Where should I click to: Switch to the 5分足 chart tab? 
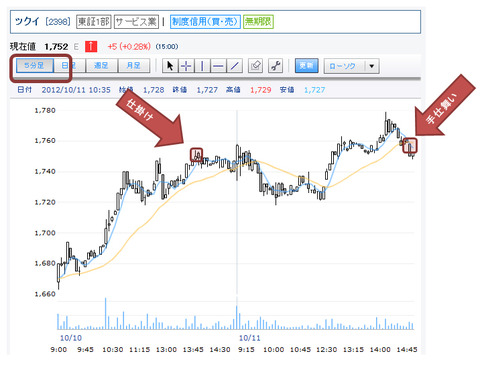click(34, 66)
